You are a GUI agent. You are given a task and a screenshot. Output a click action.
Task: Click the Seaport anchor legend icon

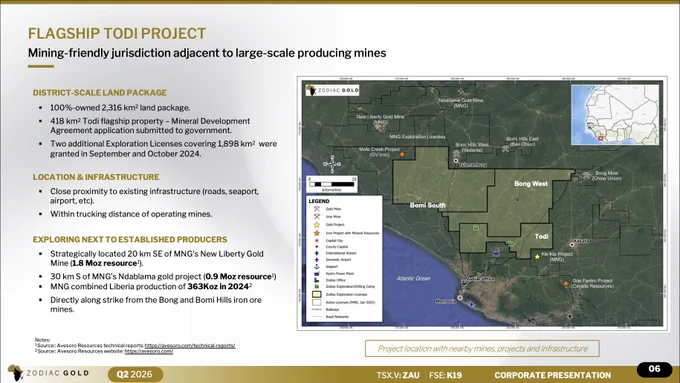pyautogui.click(x=317, y=267)
